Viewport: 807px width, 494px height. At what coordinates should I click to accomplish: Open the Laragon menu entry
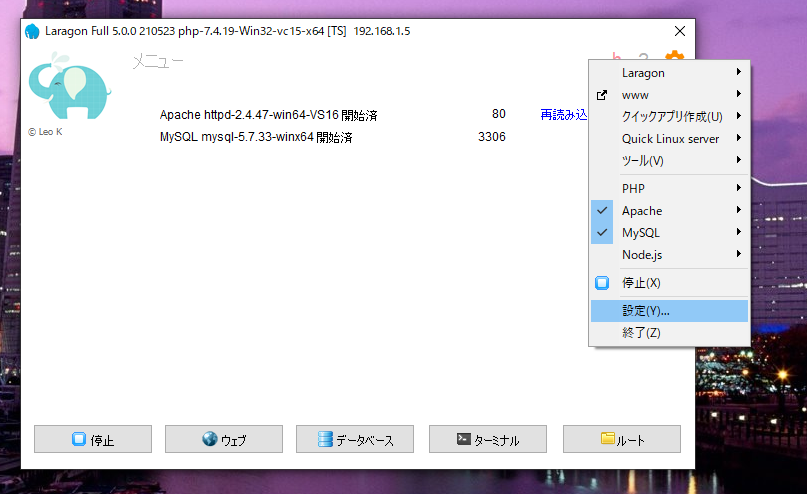pos(669,73)
